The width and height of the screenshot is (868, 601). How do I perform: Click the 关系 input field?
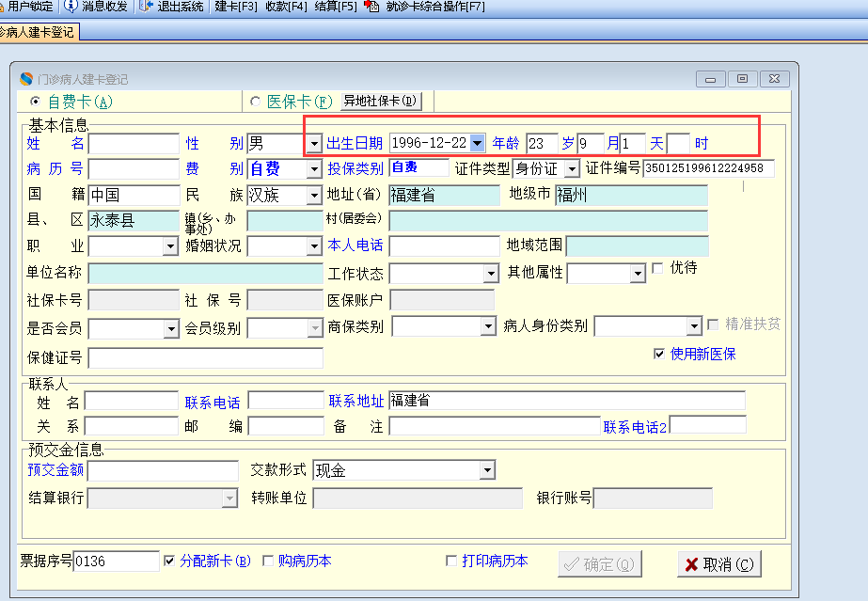[132, 426]
